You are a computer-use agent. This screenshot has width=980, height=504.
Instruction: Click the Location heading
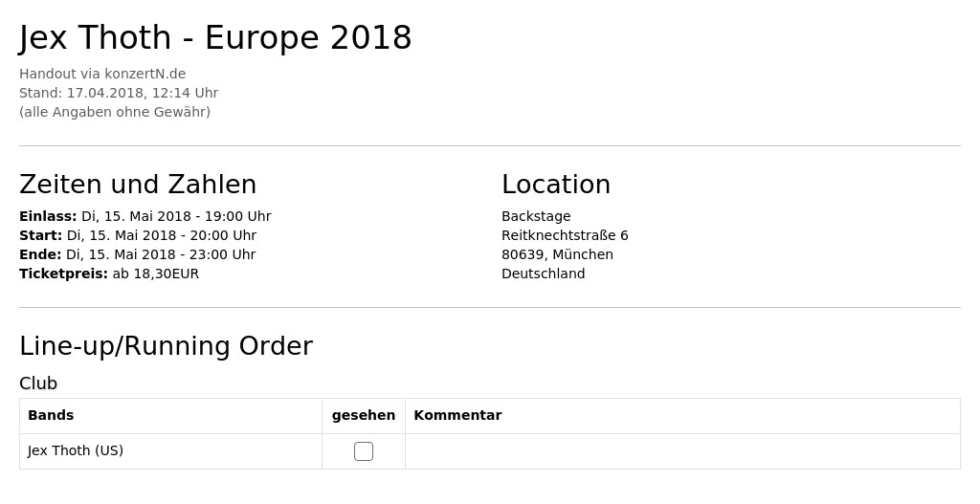click(x=556, y=185)
